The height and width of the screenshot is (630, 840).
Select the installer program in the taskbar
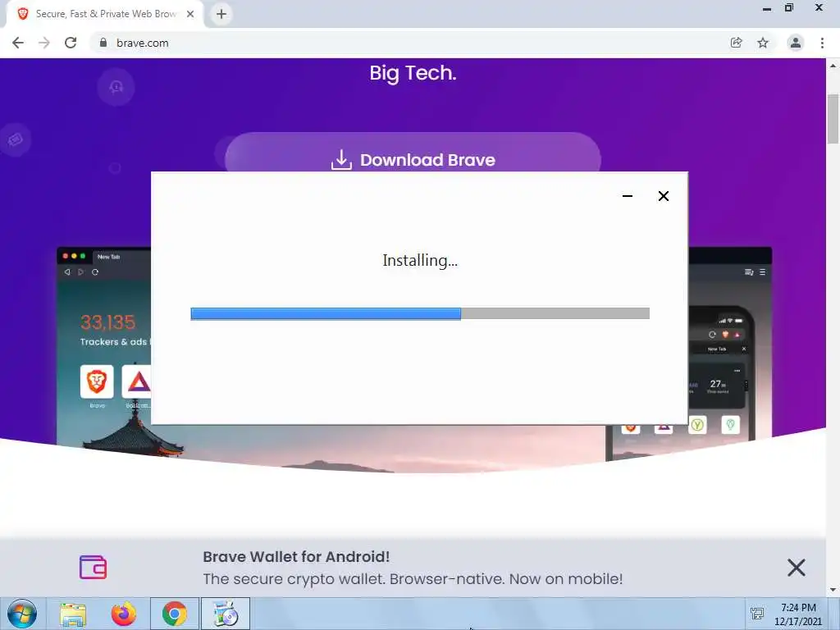coord(226,614)
